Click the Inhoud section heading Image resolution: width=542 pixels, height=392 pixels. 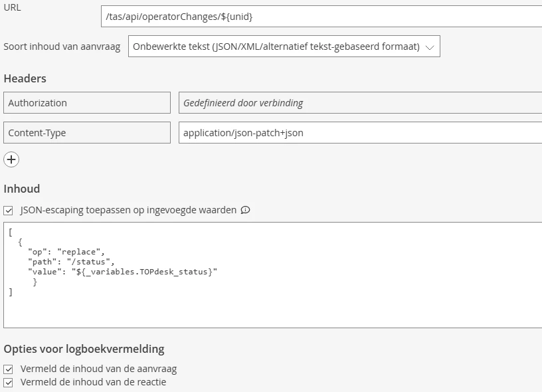point(22,189)
